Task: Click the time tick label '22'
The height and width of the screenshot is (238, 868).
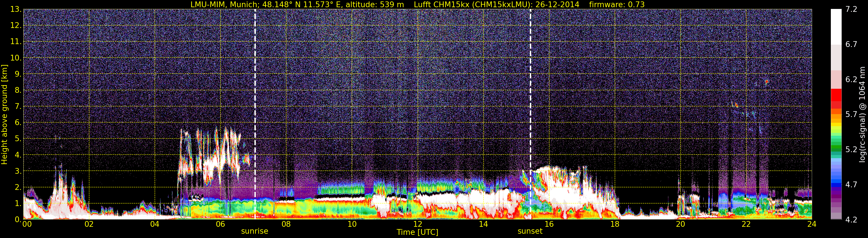Action: (746, 224)
